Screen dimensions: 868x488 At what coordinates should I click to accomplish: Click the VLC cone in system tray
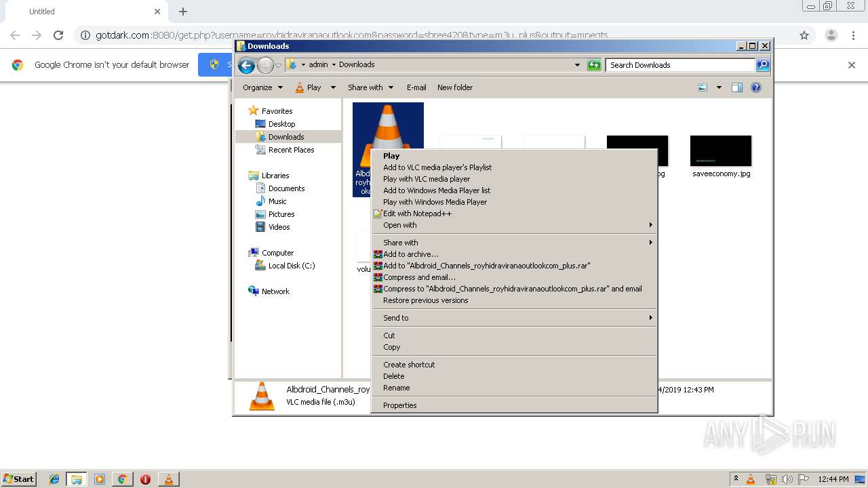coord(751,479)
